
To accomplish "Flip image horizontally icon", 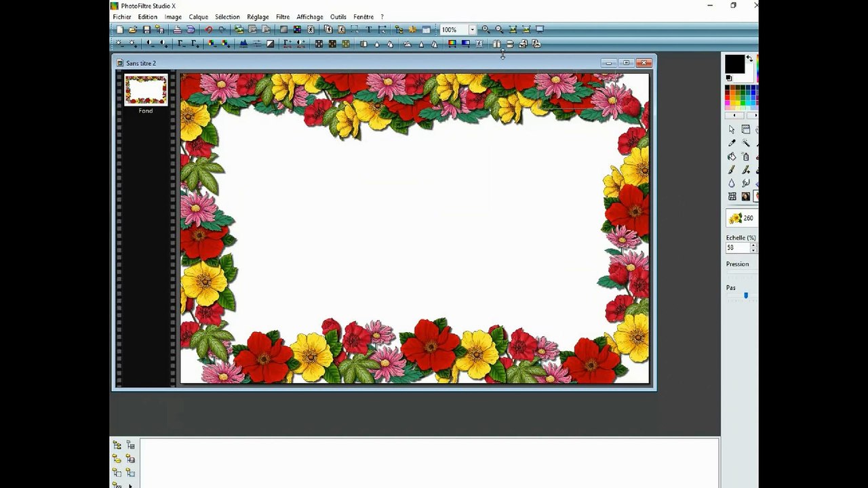I will [496, 43].
